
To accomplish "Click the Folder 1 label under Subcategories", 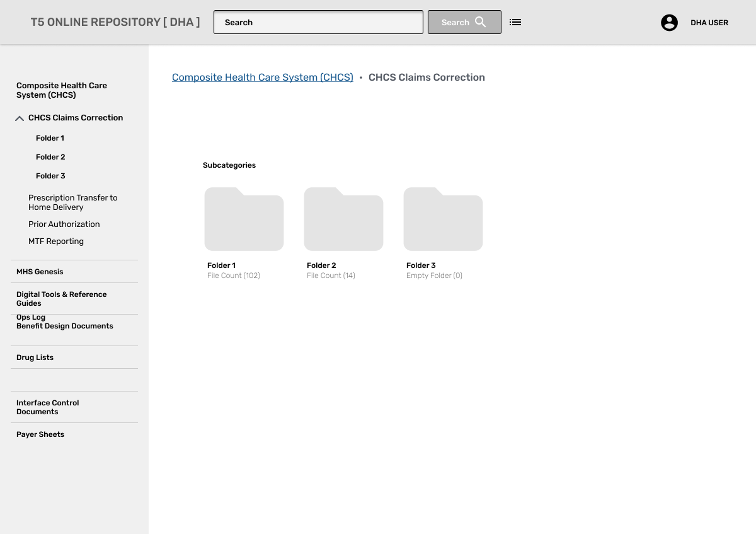I will [221, 265].
